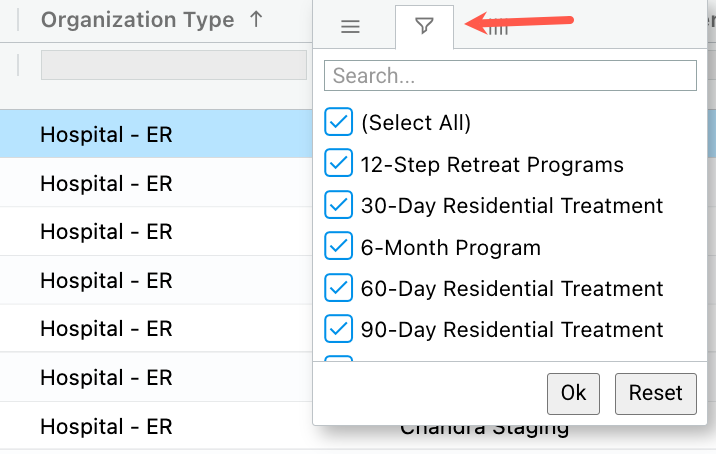Toggle the partially visible checkbox below 90-Day

(x=339, y=358)
